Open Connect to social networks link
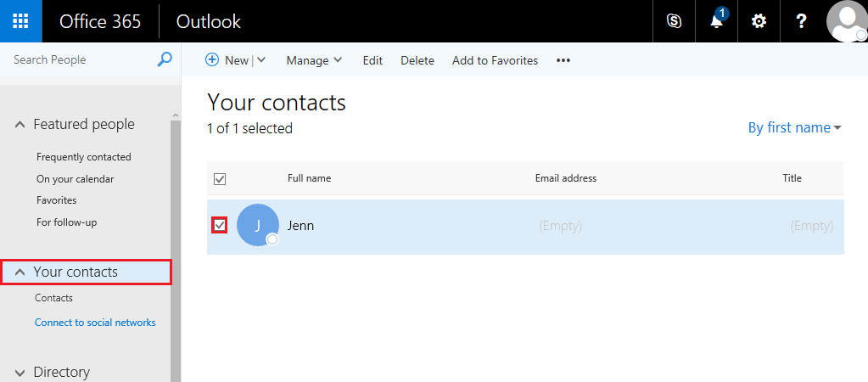This screenshot has width=868, height=382. point(95,323)
